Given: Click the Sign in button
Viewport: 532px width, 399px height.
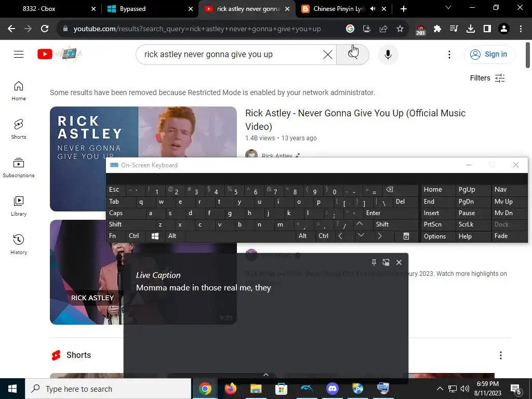Looking at the screenshot, I should tap(489, 54).
